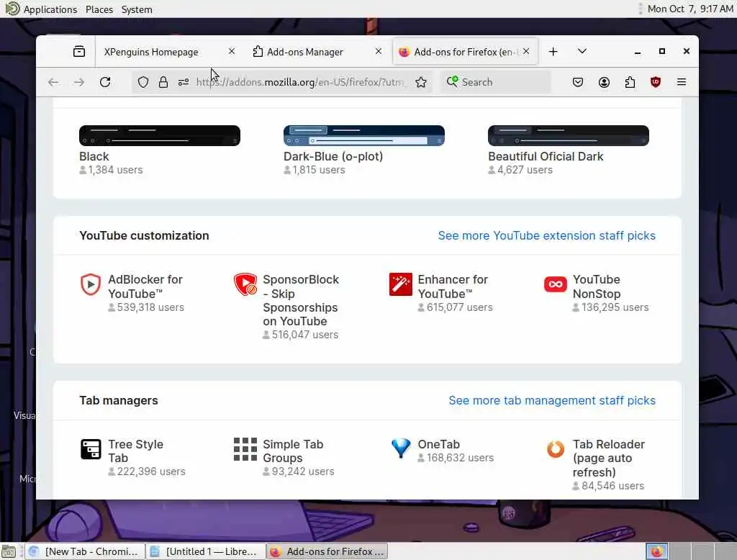737x560 pixels.
Task: Open site permissions icon in address bar
Action: (184, 82)
